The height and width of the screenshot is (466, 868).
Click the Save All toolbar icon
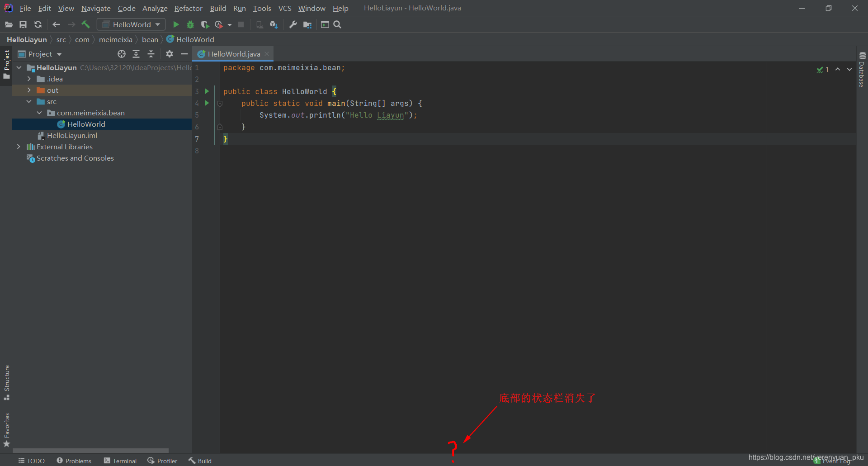(23, 24)
